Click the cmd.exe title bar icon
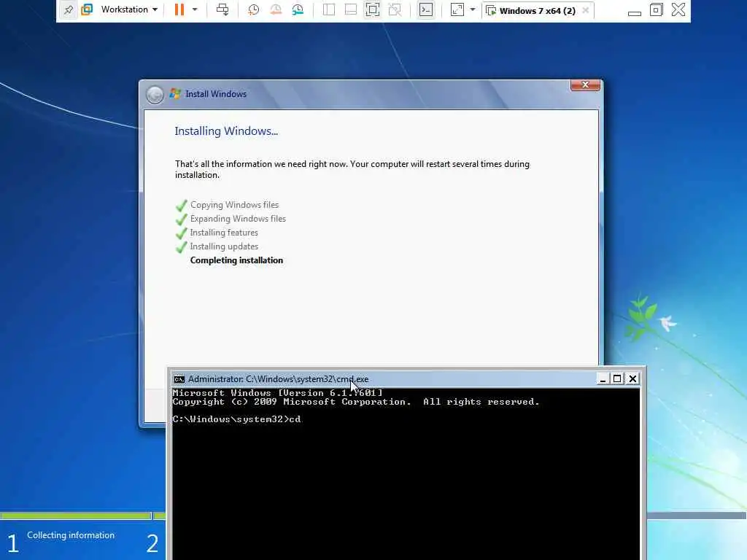 point(179,379)
